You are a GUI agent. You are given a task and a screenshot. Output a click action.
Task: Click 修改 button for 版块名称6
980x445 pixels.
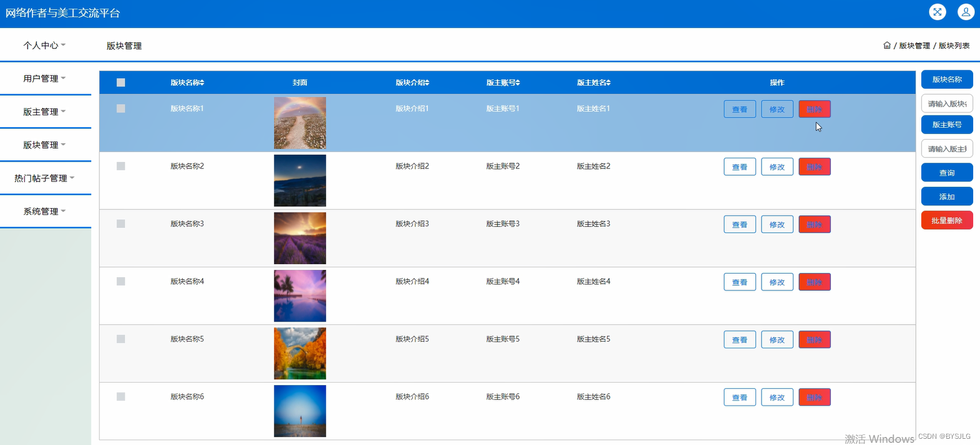coord(777,398)
